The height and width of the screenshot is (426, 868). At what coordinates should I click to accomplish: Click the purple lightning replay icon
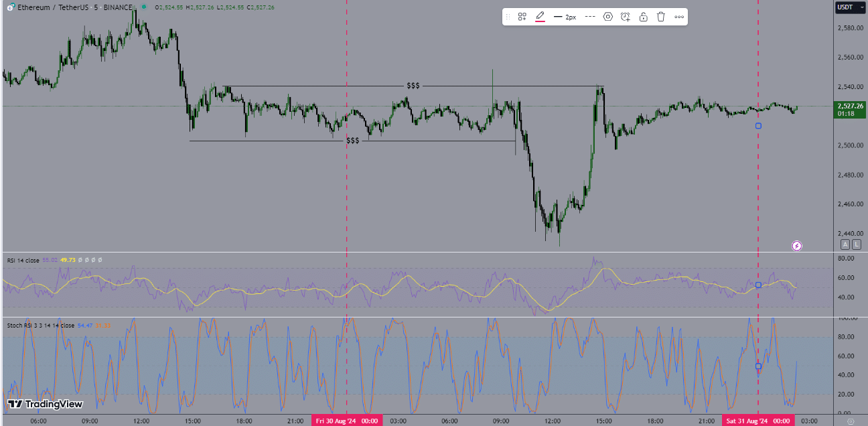click(x=797, y=246)
